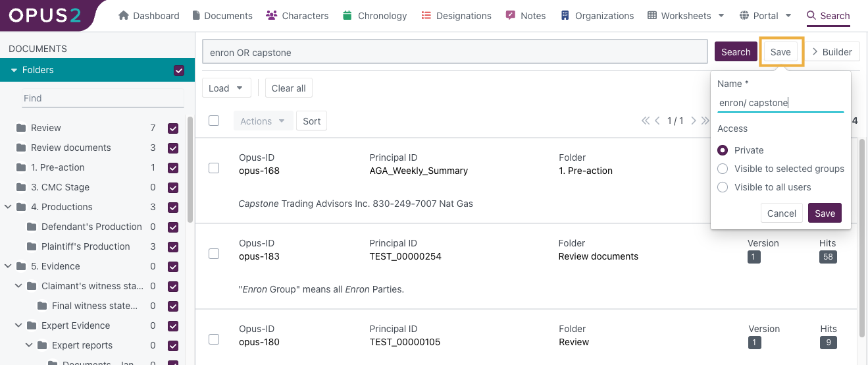Open the query Builder
The image size is (868, 365).
(832, 52)
